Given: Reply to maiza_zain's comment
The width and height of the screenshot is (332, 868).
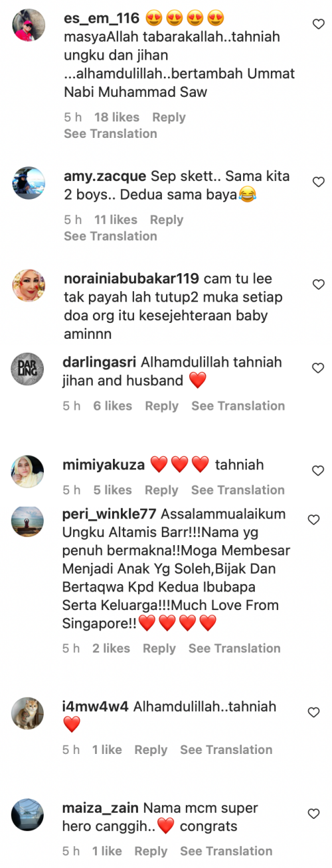Looking at the screenshot, I should pyautogui.click(x=151, y=851).
